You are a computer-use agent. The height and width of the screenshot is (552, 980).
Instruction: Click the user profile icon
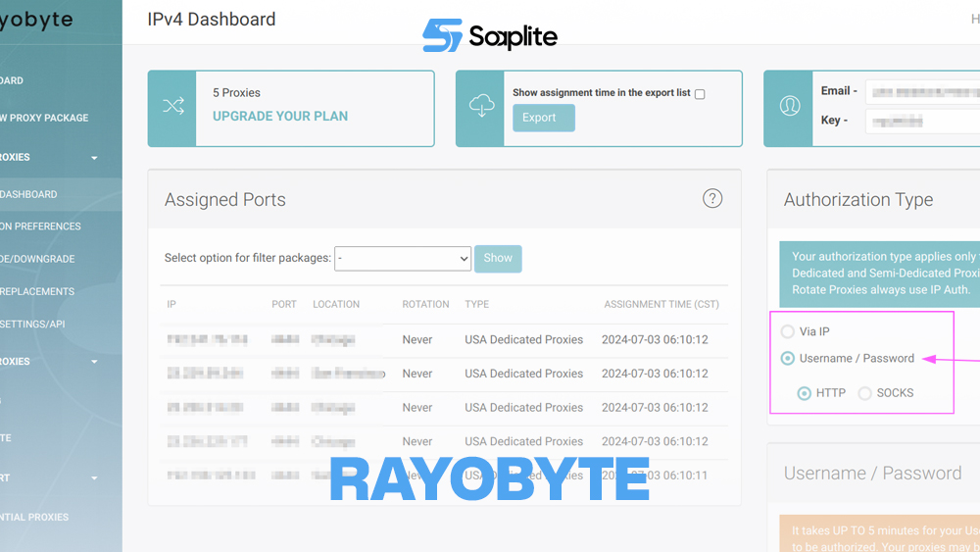click(789, 106)
